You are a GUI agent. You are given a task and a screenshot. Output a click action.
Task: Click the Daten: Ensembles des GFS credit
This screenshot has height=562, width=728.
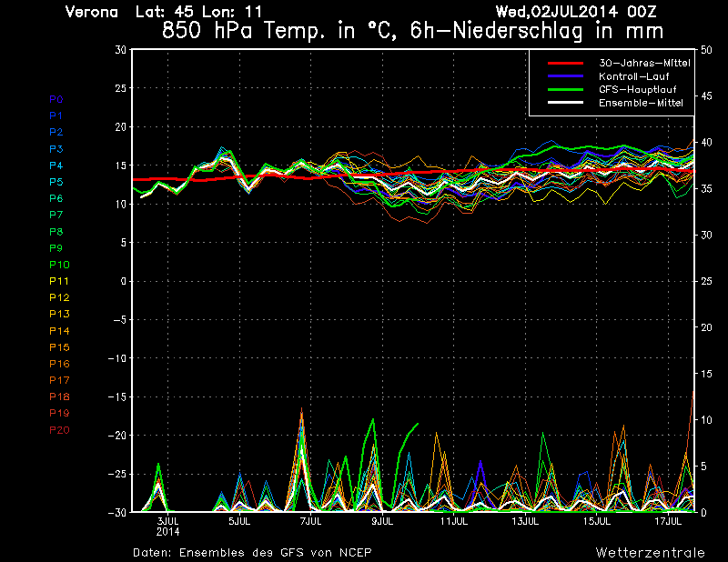253,552
